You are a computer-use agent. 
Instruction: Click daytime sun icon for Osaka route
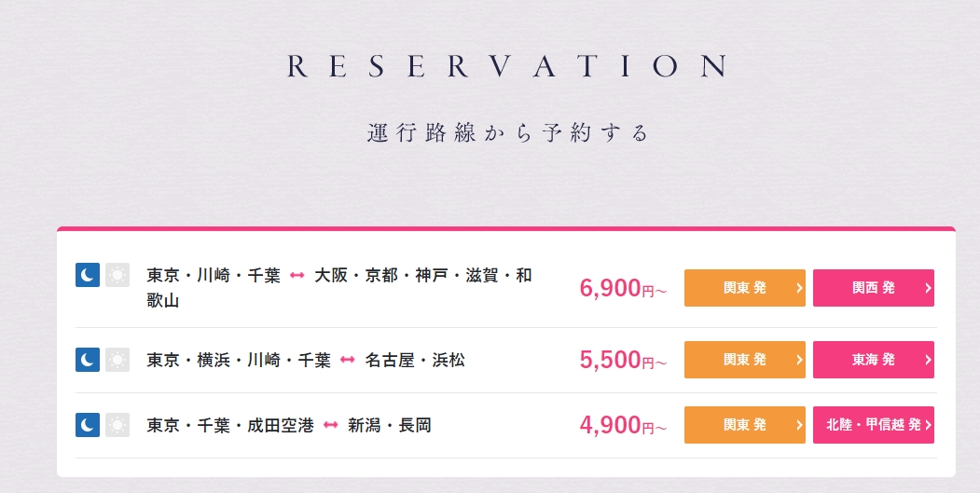pos(117,275)
